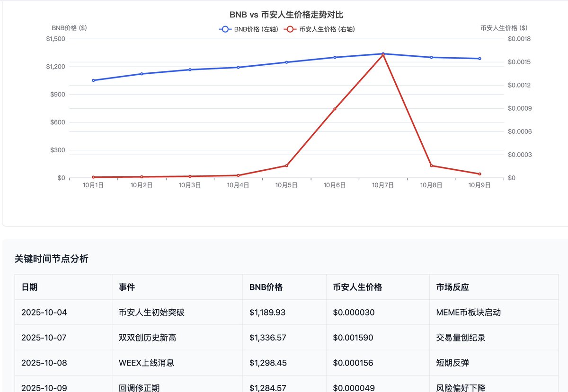
Task: Select the 10月4日 axis label
Action: coord(238,185)
